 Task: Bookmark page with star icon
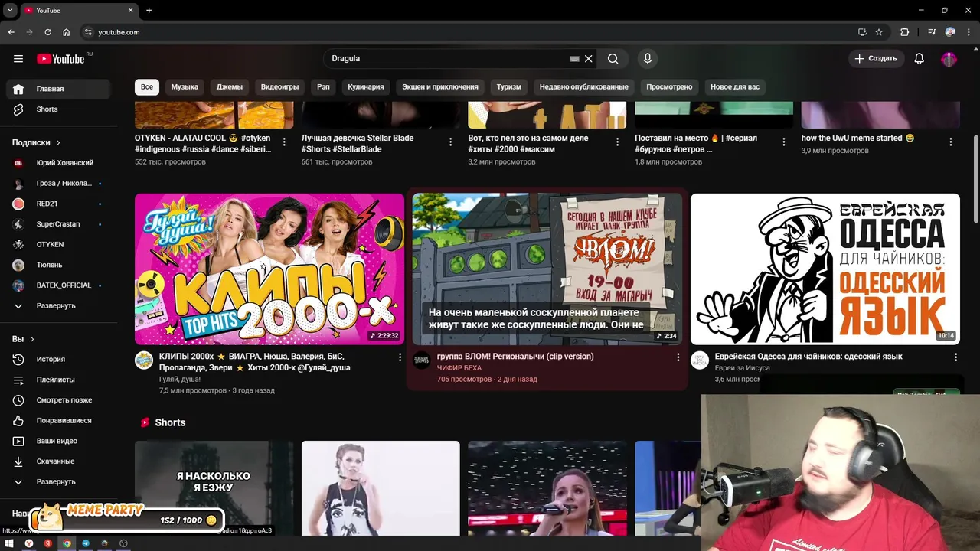(x=879, y=32)
